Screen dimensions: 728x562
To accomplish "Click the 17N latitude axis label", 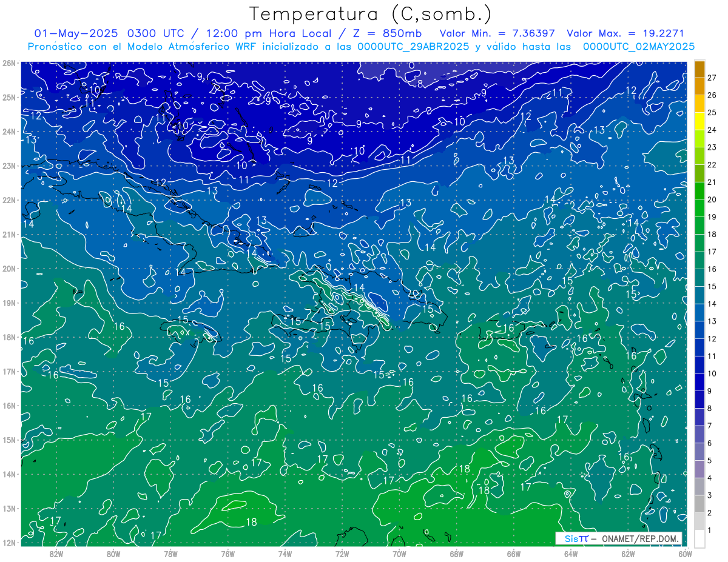I will pyautogui.click(x=9, y=371).
